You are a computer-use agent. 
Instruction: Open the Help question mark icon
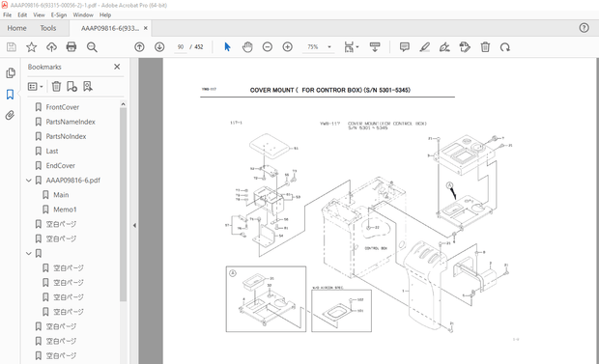tap(584, 28)
